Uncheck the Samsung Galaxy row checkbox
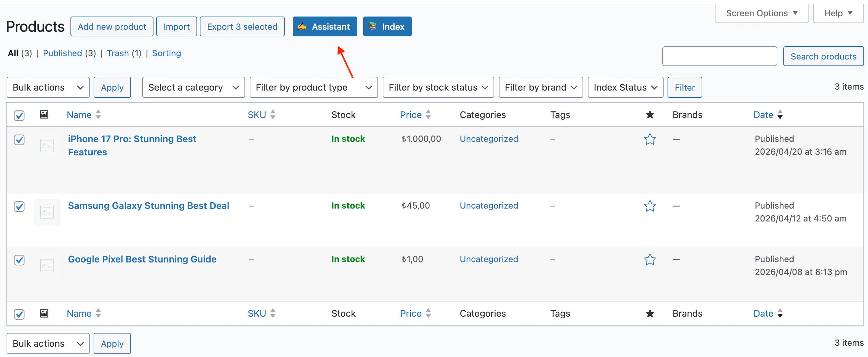868x357 pixels. [19, 206]
